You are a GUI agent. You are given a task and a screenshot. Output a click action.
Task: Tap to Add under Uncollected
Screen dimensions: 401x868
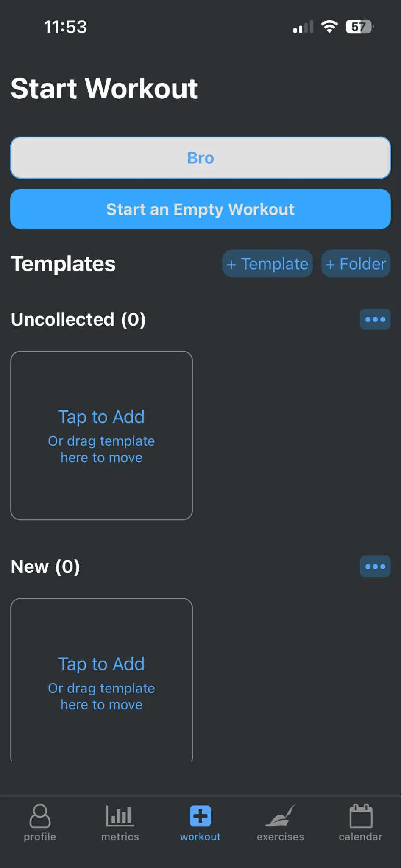101,435
